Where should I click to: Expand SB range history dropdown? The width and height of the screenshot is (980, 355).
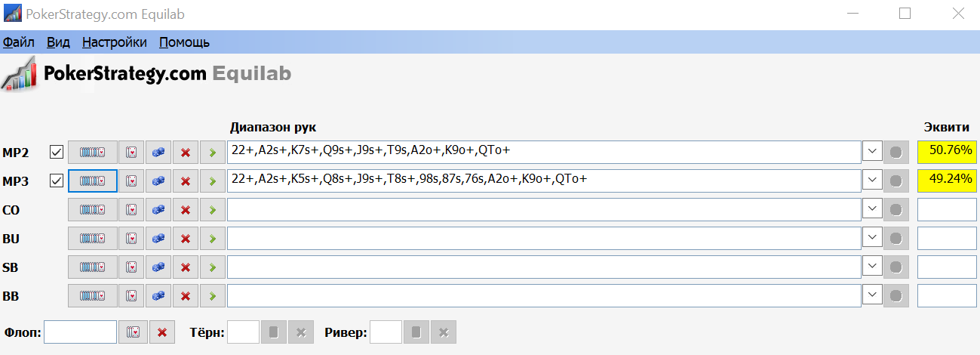[872, 267]
